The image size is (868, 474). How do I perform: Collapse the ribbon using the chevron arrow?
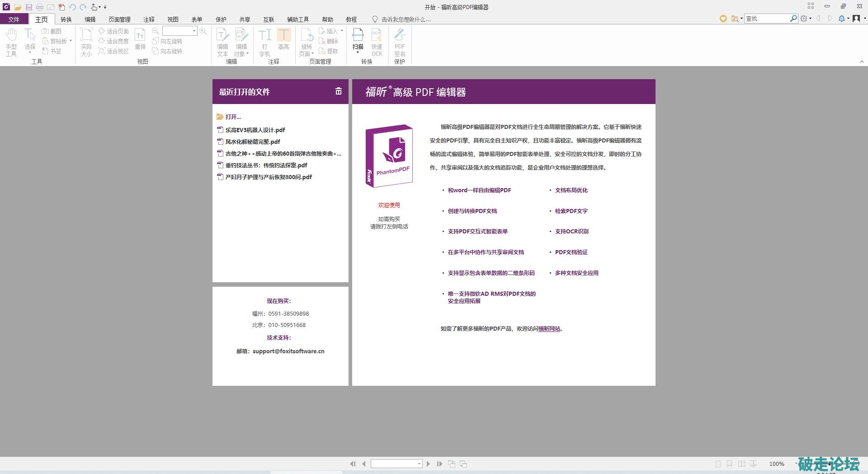click(x=861, y=62)
